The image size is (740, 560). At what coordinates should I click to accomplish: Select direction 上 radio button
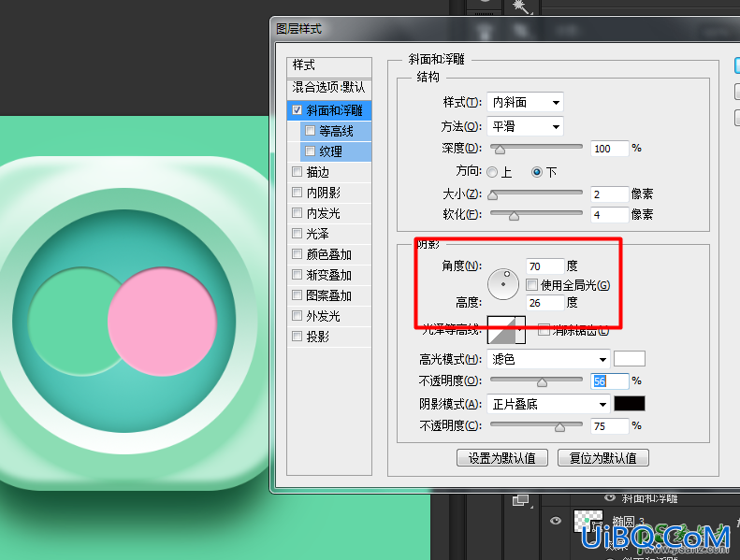[x=492, y=172]
